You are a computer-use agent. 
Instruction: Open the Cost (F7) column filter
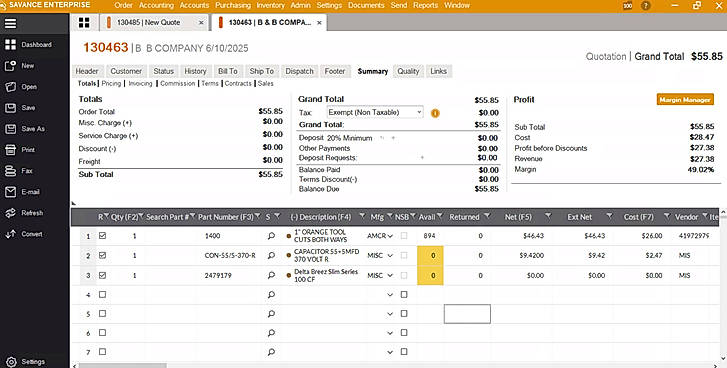667,216
